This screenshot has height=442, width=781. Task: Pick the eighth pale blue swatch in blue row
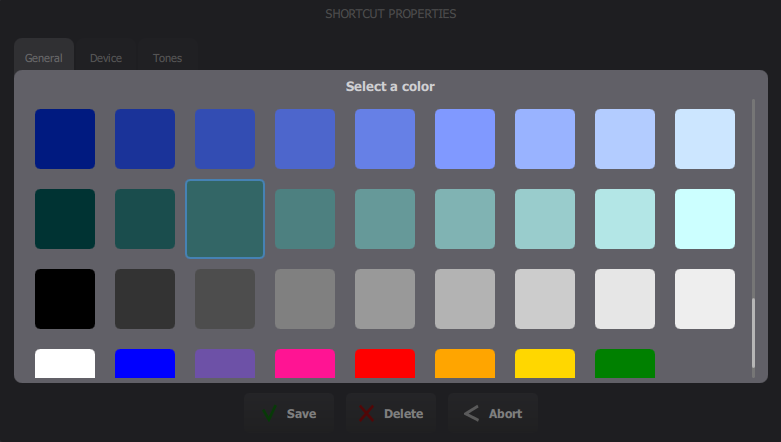pyautogui.click(x=625, y=139)
